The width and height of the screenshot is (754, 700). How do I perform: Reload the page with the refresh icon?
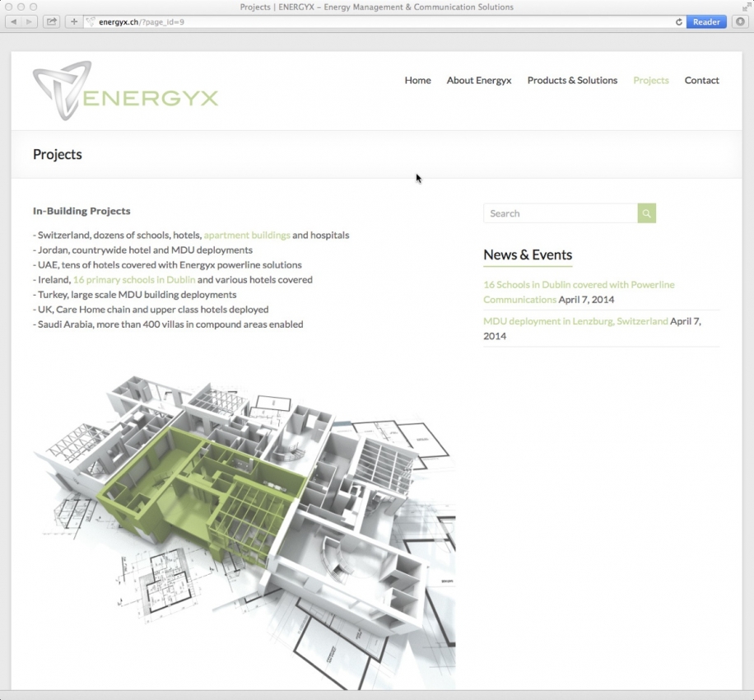pos(678,21)
